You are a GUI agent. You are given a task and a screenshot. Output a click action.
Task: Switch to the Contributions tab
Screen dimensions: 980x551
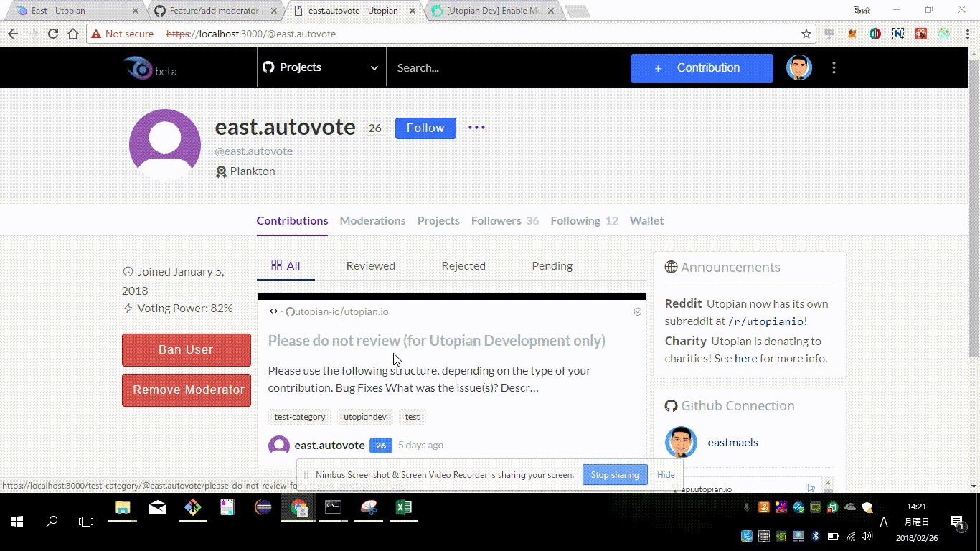(x=292, y=221)
